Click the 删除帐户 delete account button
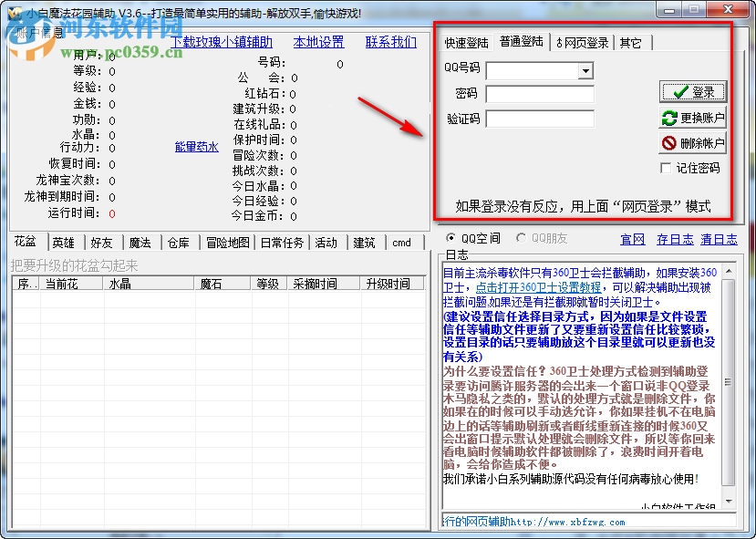 pyautogui.click(x=693, y=143)
